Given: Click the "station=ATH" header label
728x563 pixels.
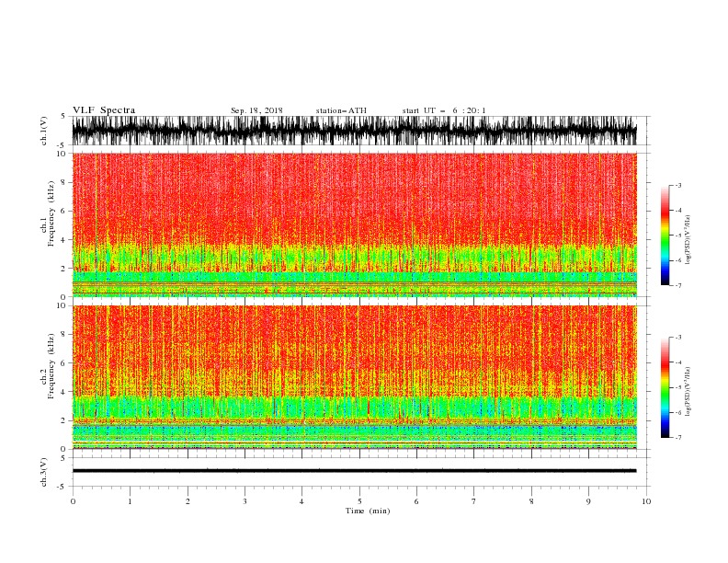Looking at the screenshot, I should (341, 110).
